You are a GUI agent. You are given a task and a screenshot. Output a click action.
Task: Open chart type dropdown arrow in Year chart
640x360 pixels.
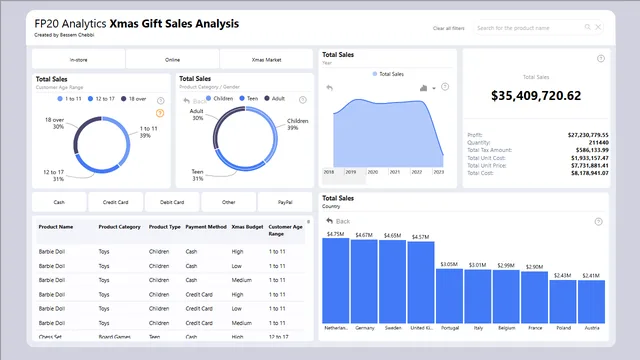pyautogui.click(x=434, y=88)
